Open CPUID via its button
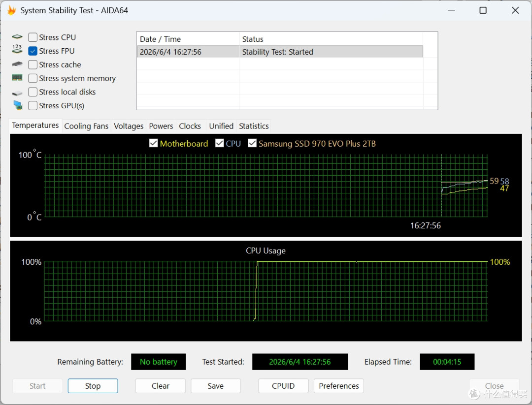The height and width of the screenshot is (405, 532). tap(283, 386)
